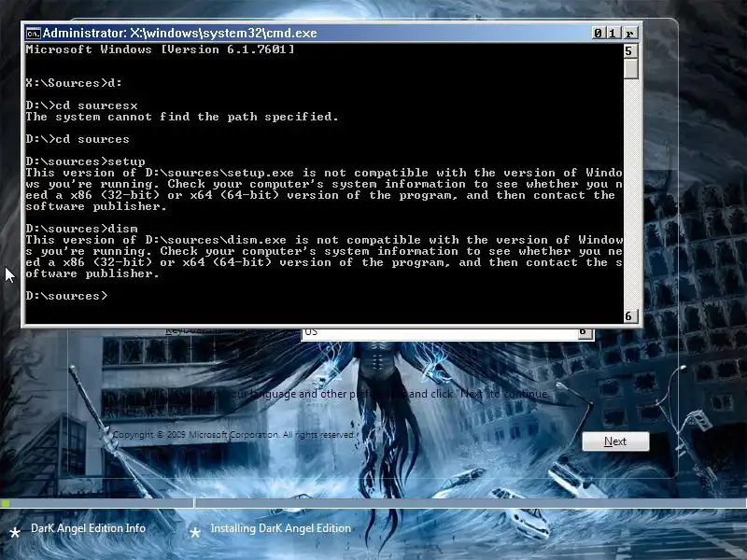Close the cmd.exe window
This screenshot has height=560, width=747.
point(629,34)
